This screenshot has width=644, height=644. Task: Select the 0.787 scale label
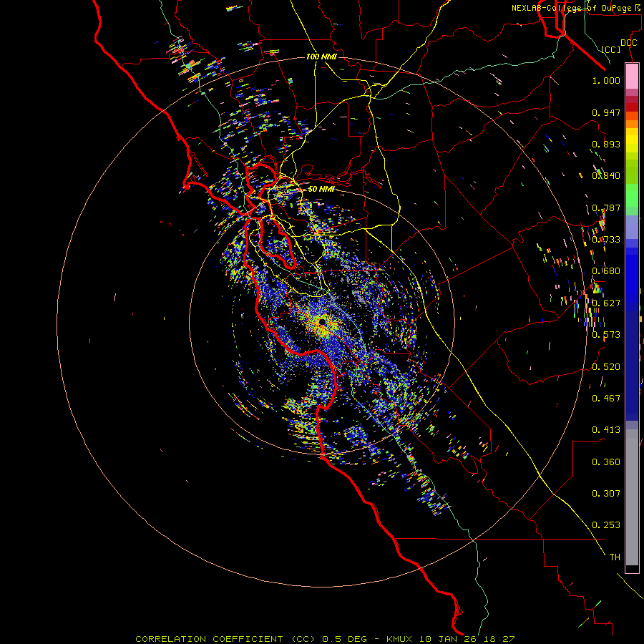coord(606,208)
